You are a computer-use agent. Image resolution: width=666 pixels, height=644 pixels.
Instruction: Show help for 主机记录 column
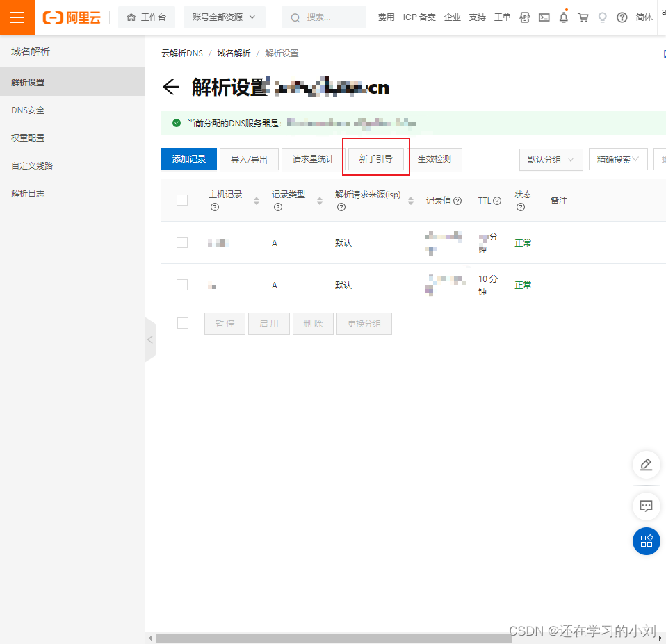(215, 207)
